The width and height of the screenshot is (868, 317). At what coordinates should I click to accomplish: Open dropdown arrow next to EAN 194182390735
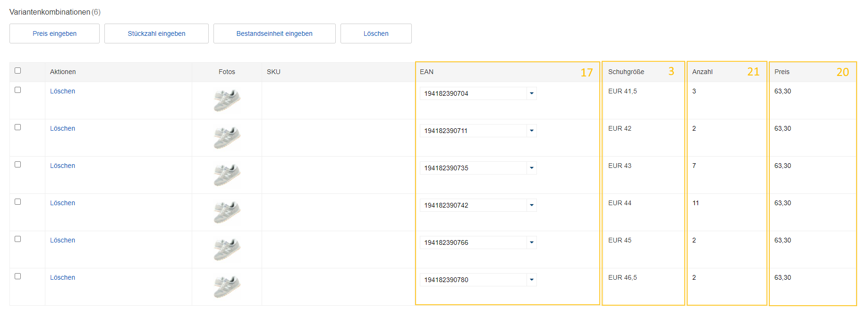pos(532,168)
